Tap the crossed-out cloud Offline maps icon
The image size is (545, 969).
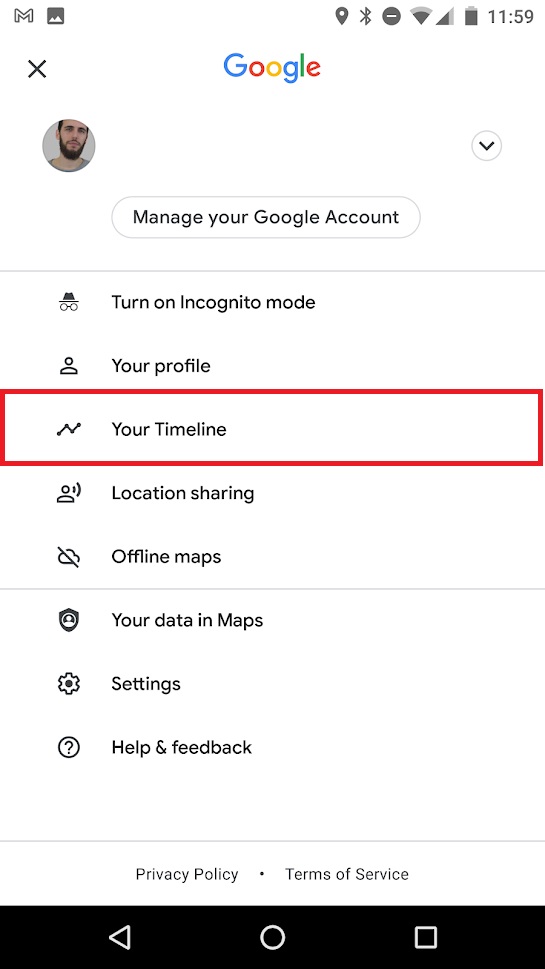point(69,557)
